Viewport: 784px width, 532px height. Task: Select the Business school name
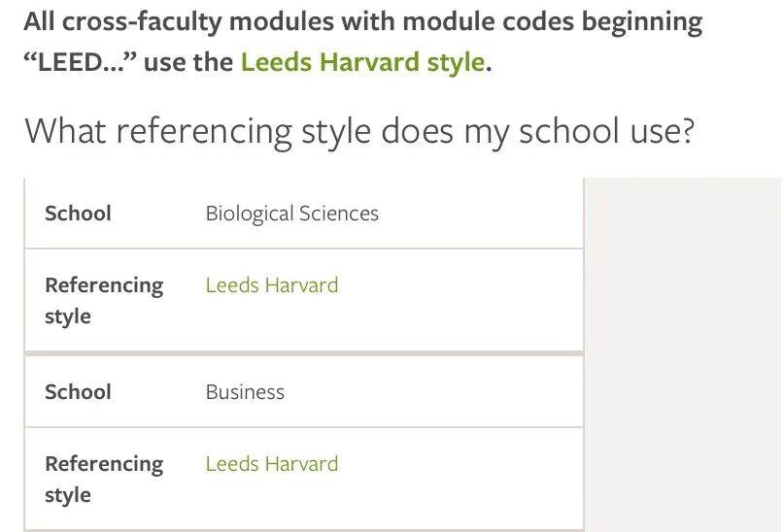tap(245, 392)
